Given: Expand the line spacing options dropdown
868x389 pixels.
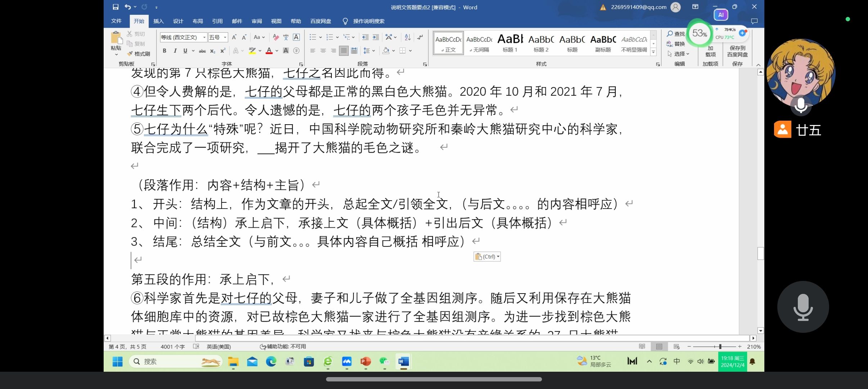Looking at the screenshot, I should (374, 51).
